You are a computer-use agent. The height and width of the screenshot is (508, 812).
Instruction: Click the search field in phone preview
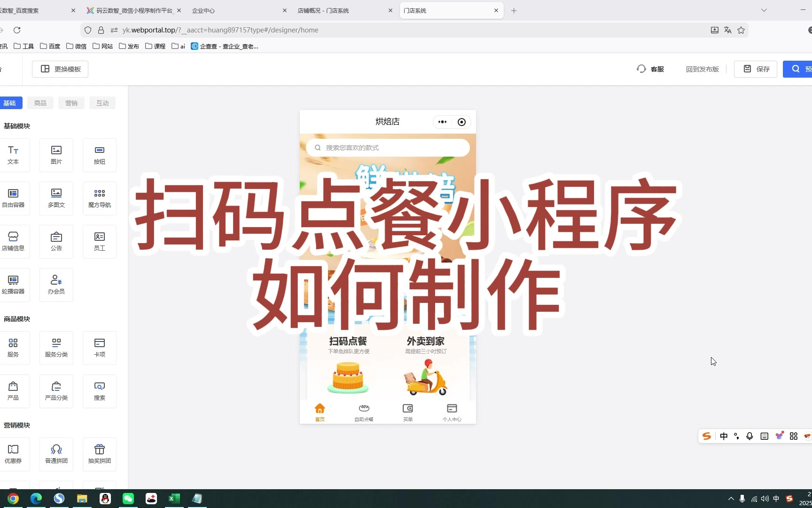pos(388,148)
